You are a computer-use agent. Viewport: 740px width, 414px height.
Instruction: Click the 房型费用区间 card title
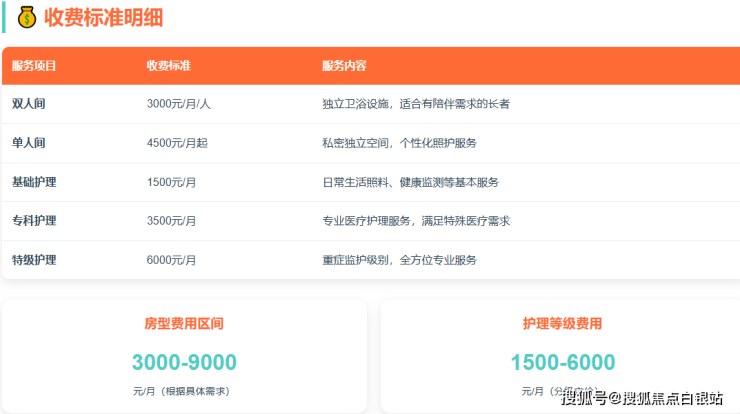coord(184,324)
